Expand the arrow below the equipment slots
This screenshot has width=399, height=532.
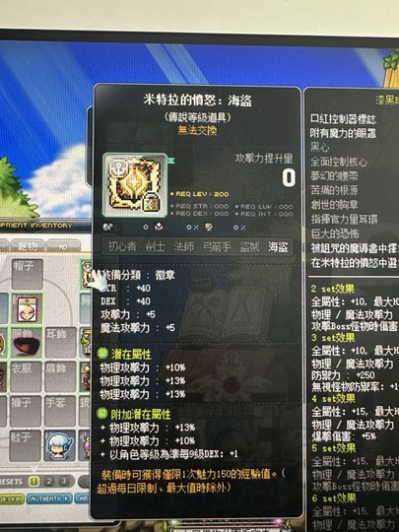pyautogui.click(x=33, y=469)
